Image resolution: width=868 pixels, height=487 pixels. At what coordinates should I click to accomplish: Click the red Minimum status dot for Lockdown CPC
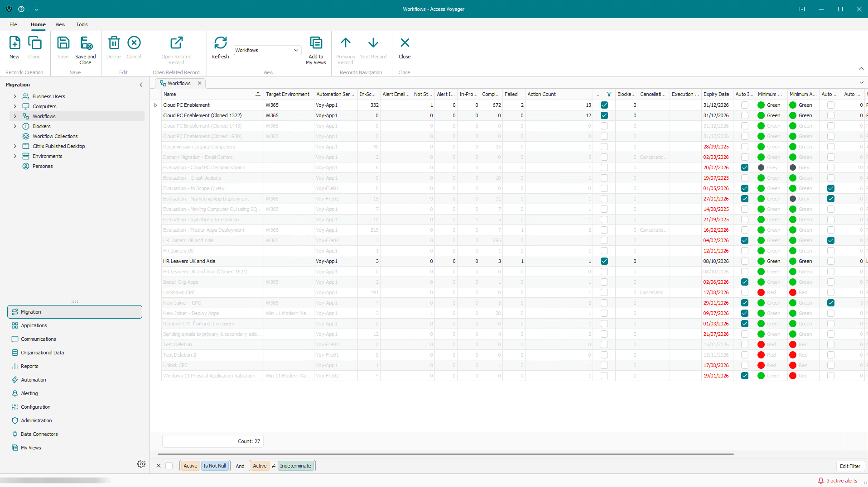point(761,292)
